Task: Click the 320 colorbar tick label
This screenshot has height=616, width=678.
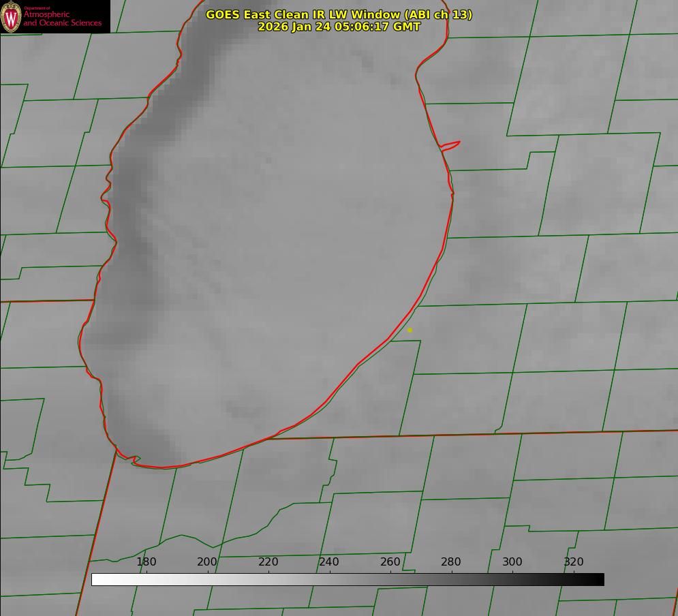Action: click(x=574, y=562)
